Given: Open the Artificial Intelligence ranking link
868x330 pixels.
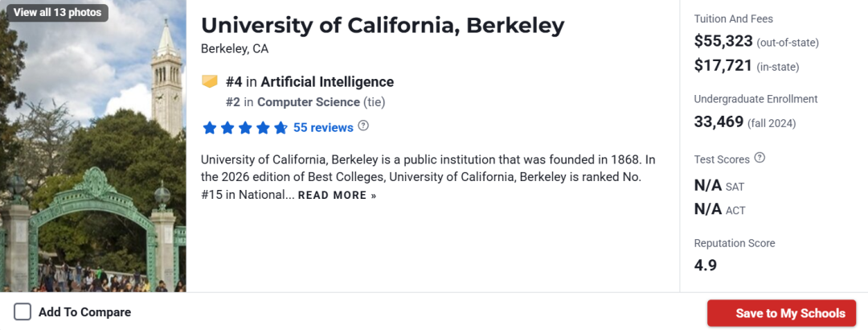Looking at the screenshot, I should 327,81.
